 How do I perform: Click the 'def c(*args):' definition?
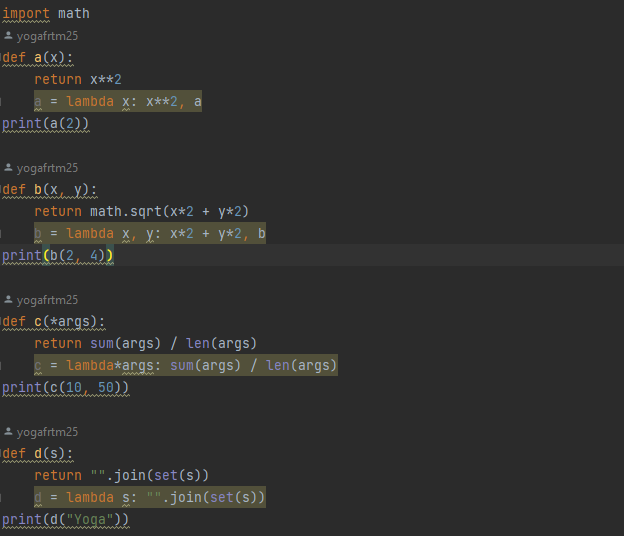tap(54, 322)
